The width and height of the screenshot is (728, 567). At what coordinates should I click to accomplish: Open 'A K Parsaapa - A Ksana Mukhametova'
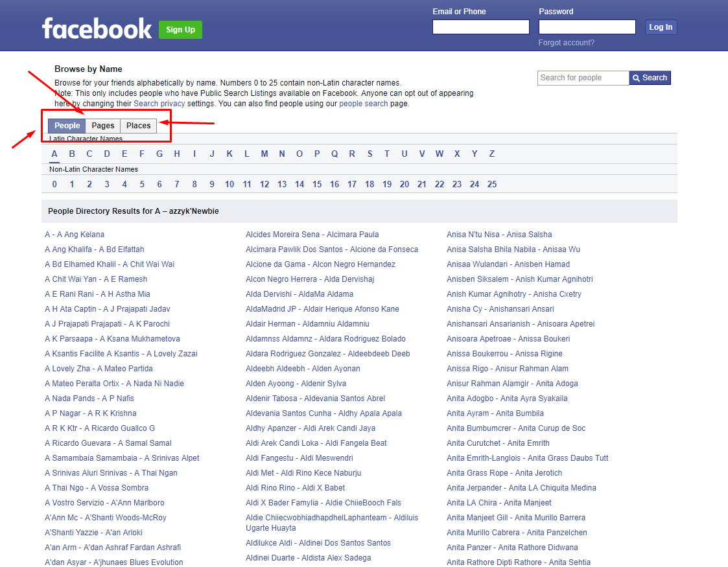point(112,339)
